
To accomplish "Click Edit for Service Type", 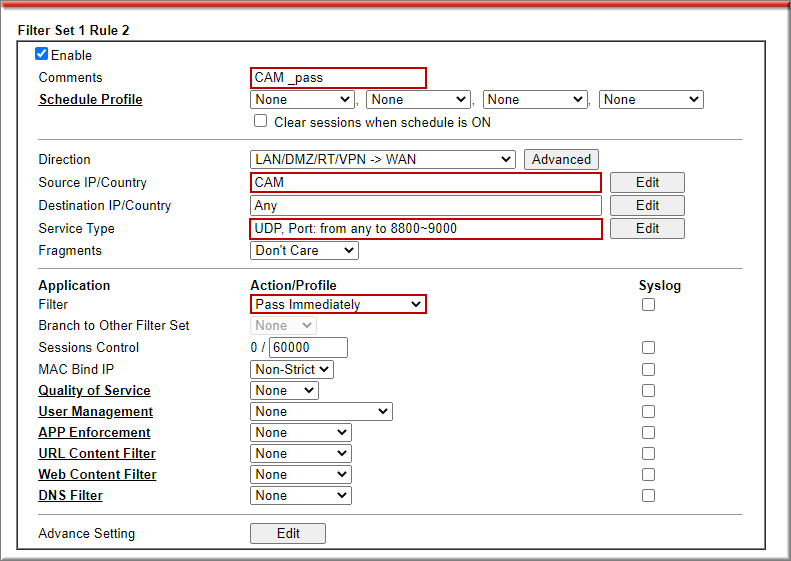I will [647, 229].
